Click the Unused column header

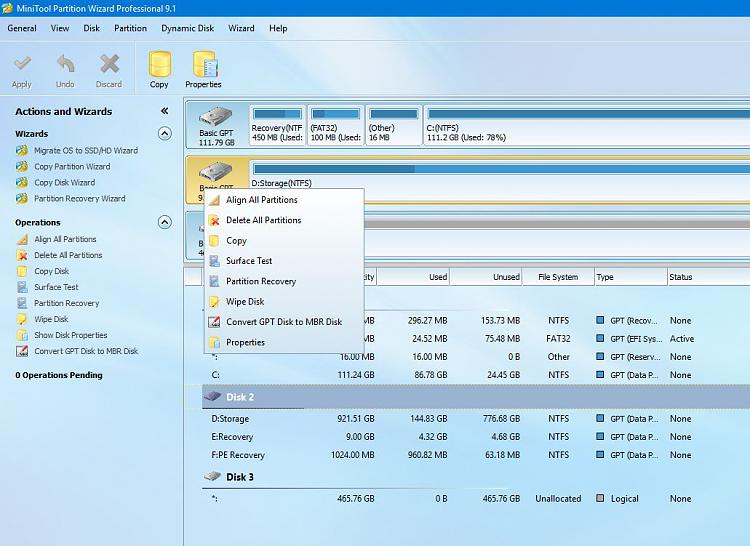pos(486,277)
